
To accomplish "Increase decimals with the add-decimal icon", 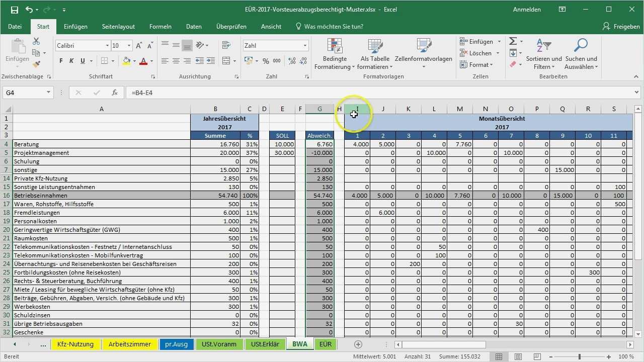I will click(291, 61).
